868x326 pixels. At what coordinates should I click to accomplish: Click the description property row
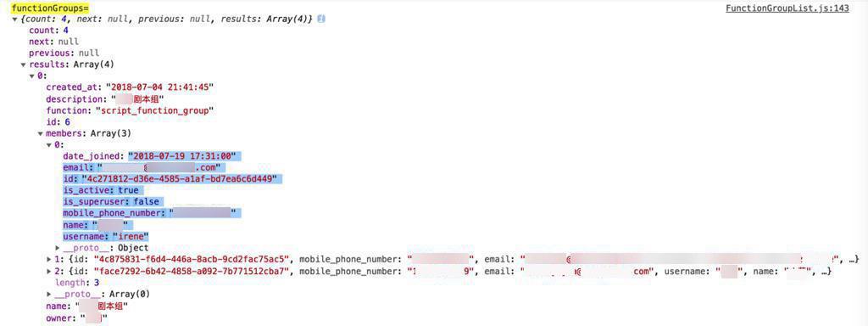[x=105, y=100]
